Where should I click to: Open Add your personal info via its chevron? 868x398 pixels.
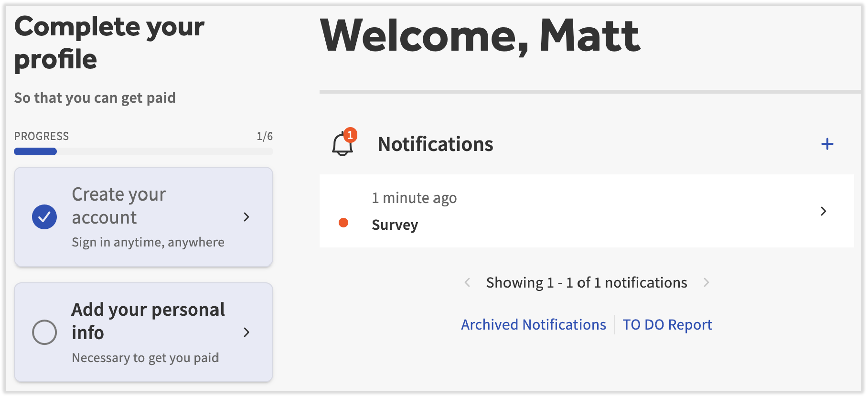246,333
